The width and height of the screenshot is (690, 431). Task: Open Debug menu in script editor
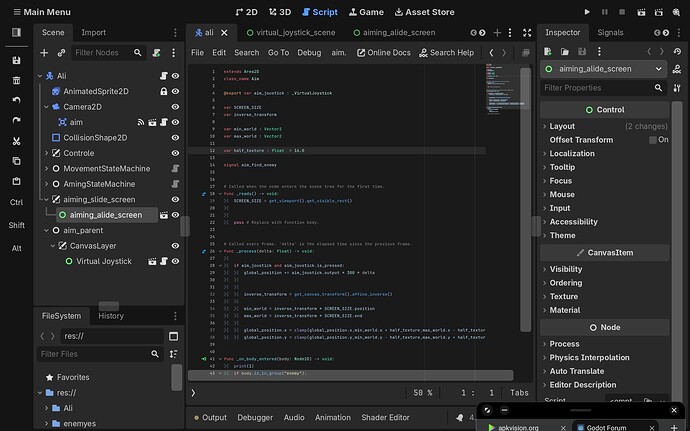[x=309, y=53]
